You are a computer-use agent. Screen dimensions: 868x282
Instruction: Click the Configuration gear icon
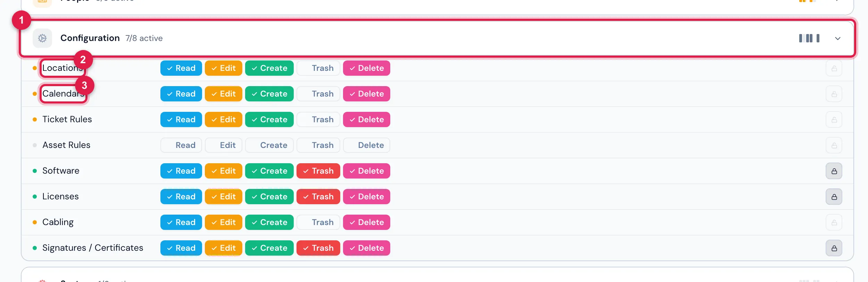(42, 38)
